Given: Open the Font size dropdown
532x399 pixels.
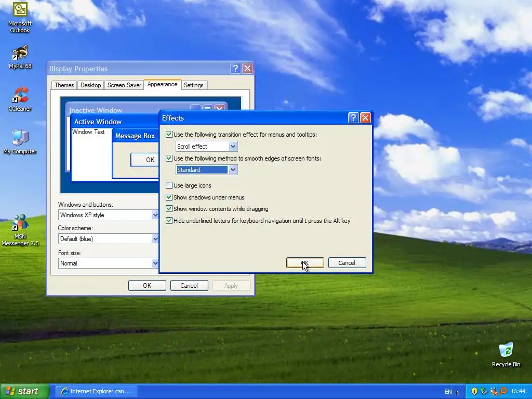Looking at the screenshot, I should click(x=108, y=263).
